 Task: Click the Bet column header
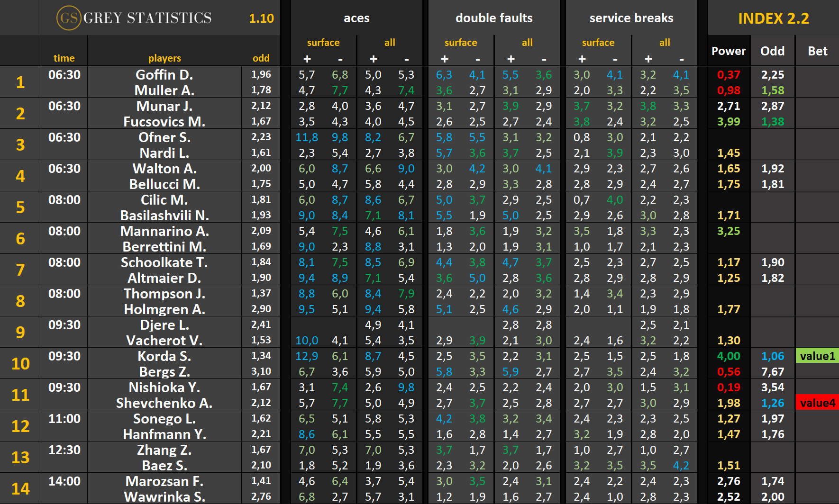(817, 51)
